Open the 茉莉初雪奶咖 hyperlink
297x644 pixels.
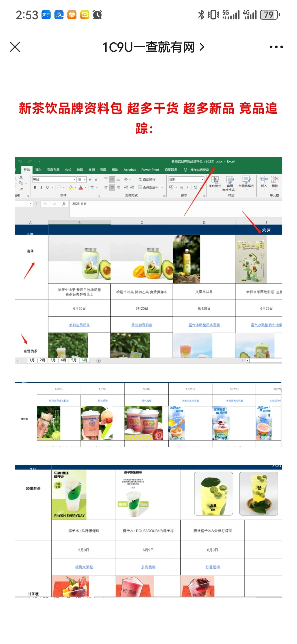[142, 325]
